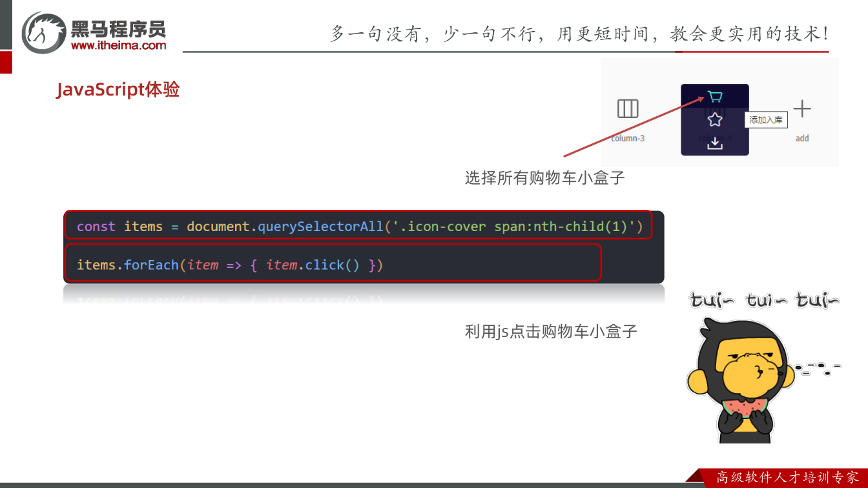
Task: Click the star favorite icon
Action: [714, 119]
